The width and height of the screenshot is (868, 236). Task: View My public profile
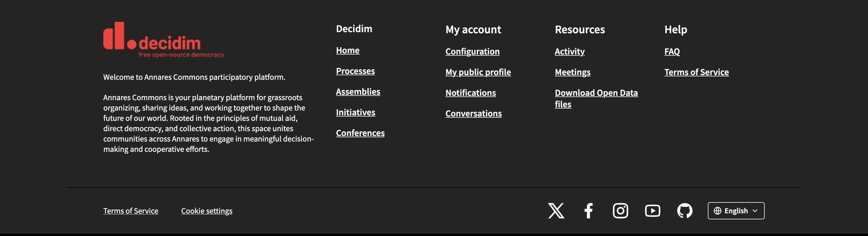tap(478, 72)
